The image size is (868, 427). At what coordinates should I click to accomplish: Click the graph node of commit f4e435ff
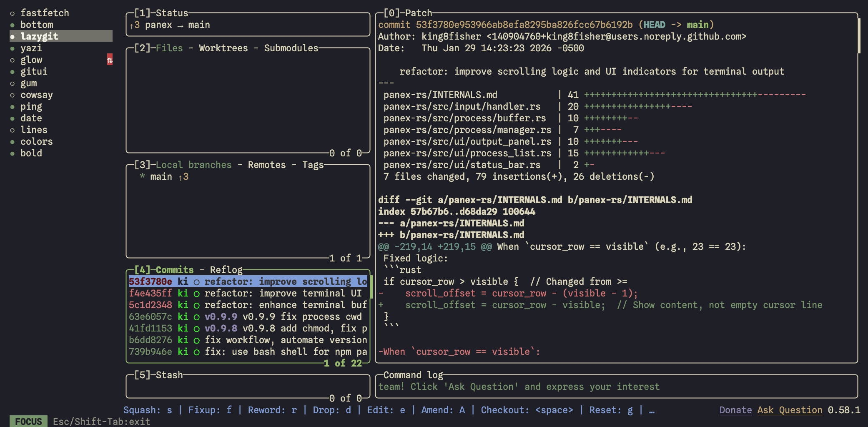[x=196, y=294]
